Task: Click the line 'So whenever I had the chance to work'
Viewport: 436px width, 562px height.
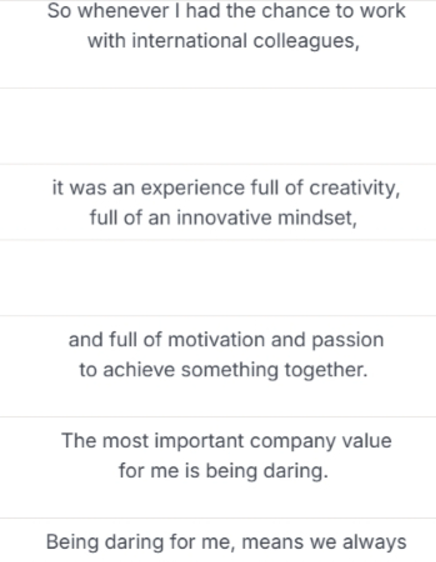Action: coord(226,11)
